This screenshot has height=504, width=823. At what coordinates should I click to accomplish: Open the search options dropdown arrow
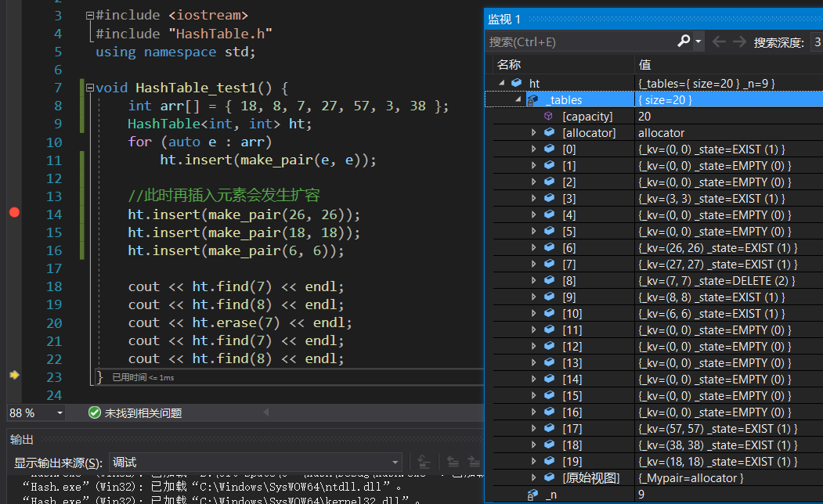pyautogui.click(x=698, y=41)
